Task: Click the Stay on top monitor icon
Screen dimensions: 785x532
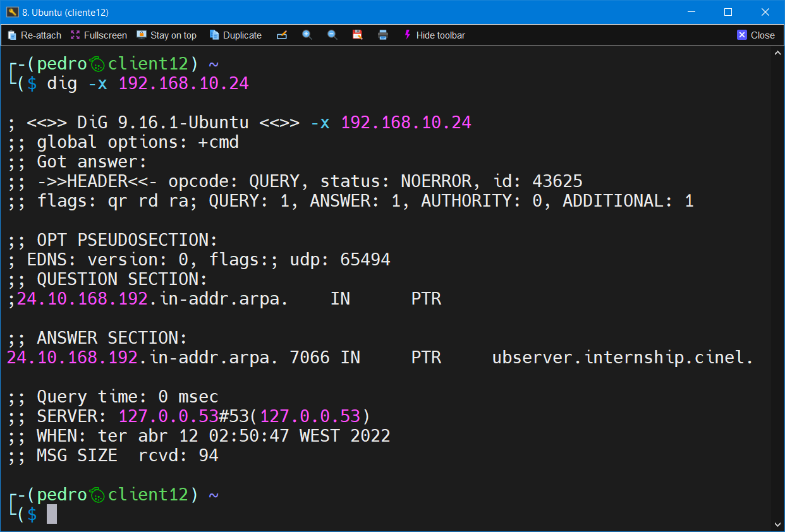Action: (142, 35)
